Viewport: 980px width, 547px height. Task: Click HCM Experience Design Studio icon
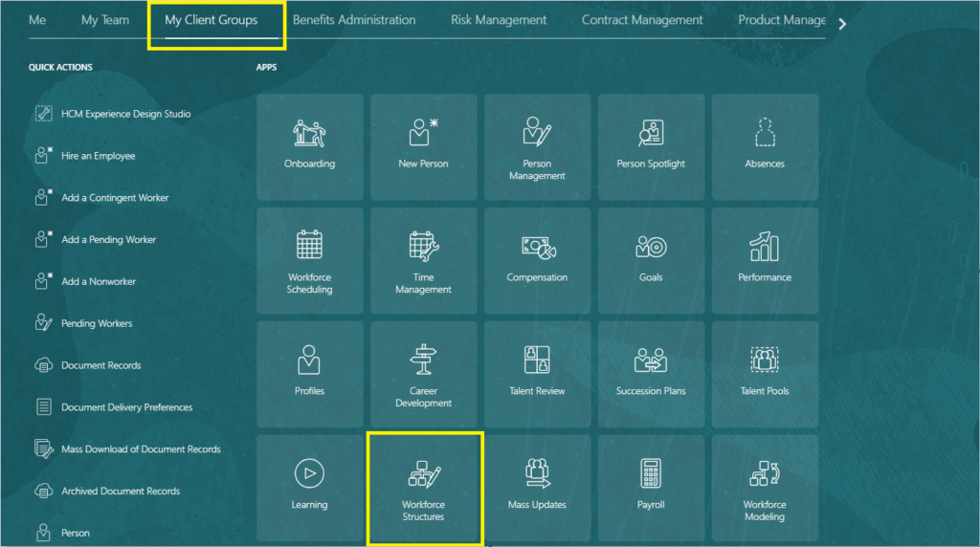point(43,113)
